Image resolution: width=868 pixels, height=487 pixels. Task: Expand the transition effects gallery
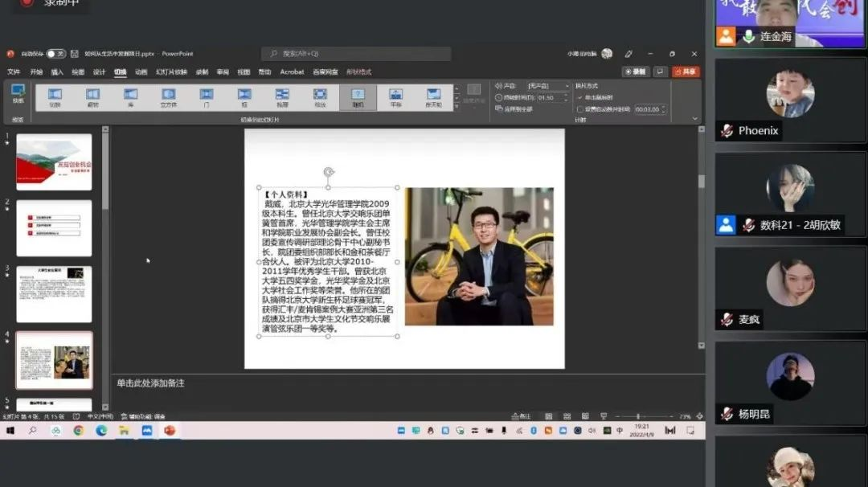(x=457, y=106)
